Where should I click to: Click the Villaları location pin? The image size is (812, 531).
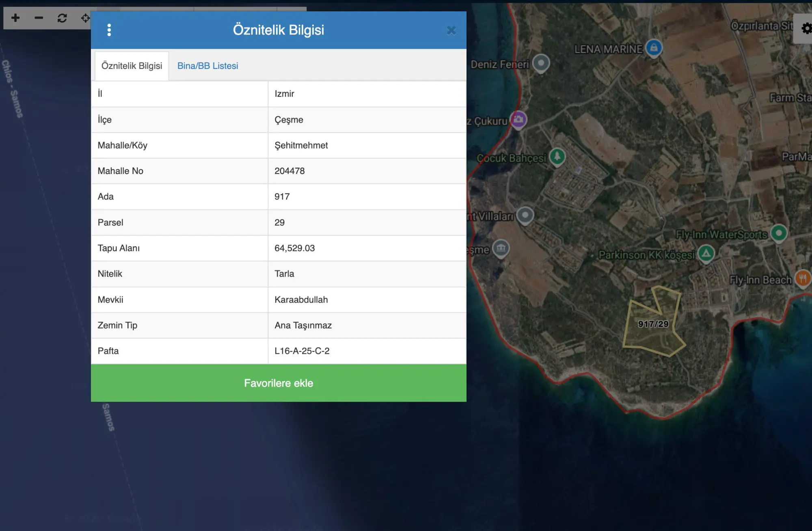pos(525,215)
